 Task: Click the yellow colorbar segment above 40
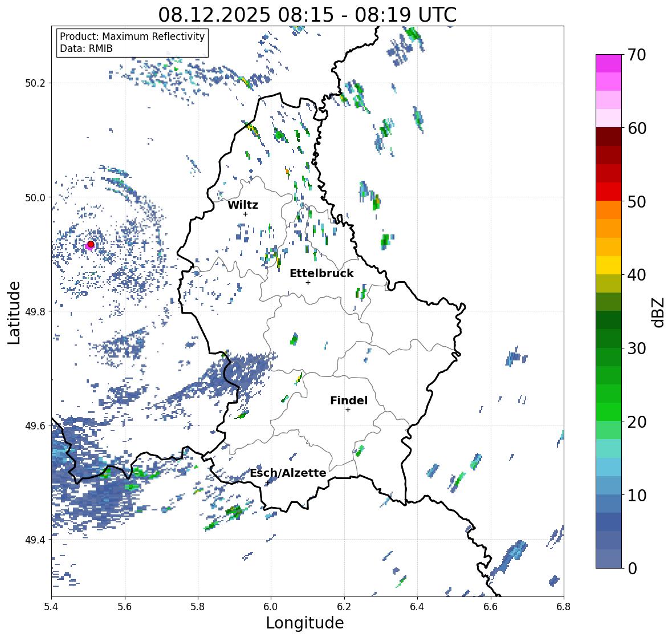point(609,265)
